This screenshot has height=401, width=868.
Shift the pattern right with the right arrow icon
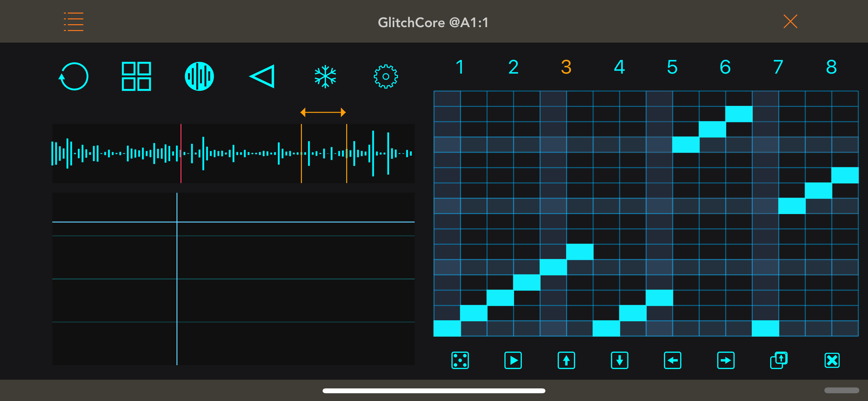[726, 360]
